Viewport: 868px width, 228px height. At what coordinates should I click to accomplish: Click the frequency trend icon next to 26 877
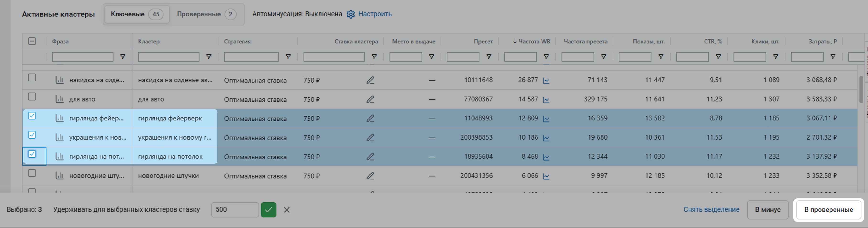pyautogui.click(x=546, y=81)
